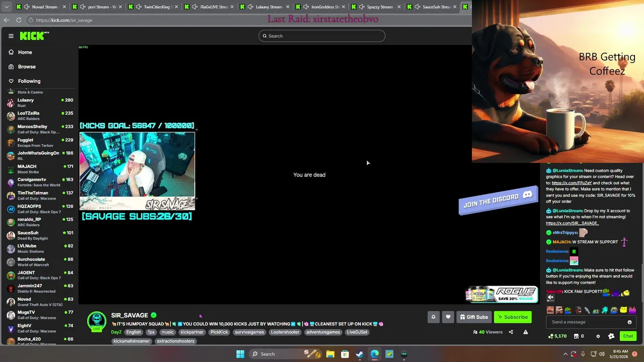
Task: Open Microsoft Store from taskbar
Action: pos(345,354)
